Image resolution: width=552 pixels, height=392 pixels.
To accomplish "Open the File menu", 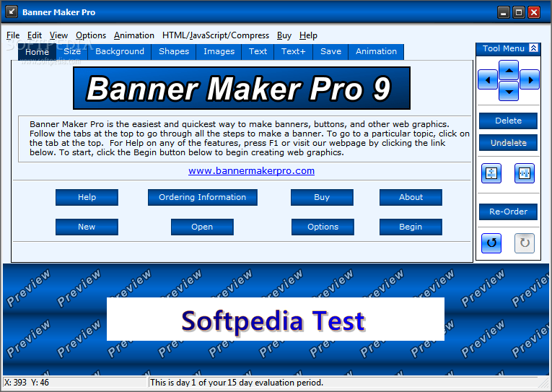I will [13, 35].
